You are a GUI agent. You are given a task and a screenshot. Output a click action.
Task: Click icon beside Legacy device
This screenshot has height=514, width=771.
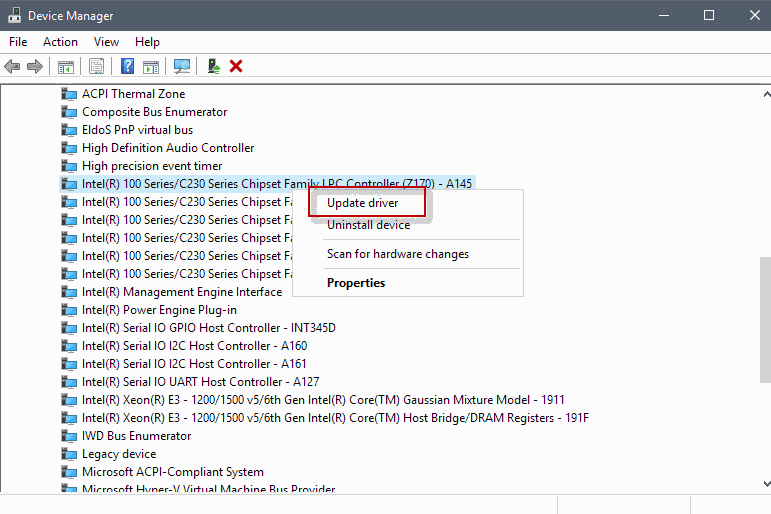coord(69,454)
